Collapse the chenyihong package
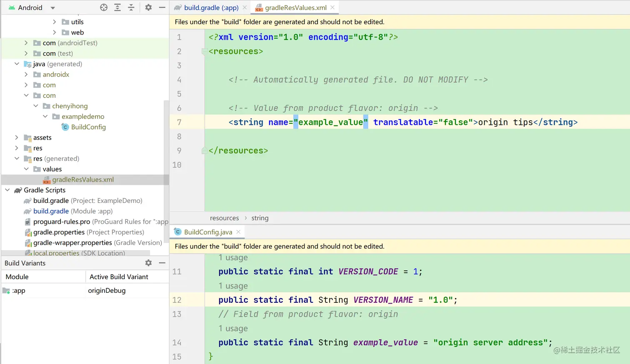Screen dimensions: 630x364 tap(35, 106)
